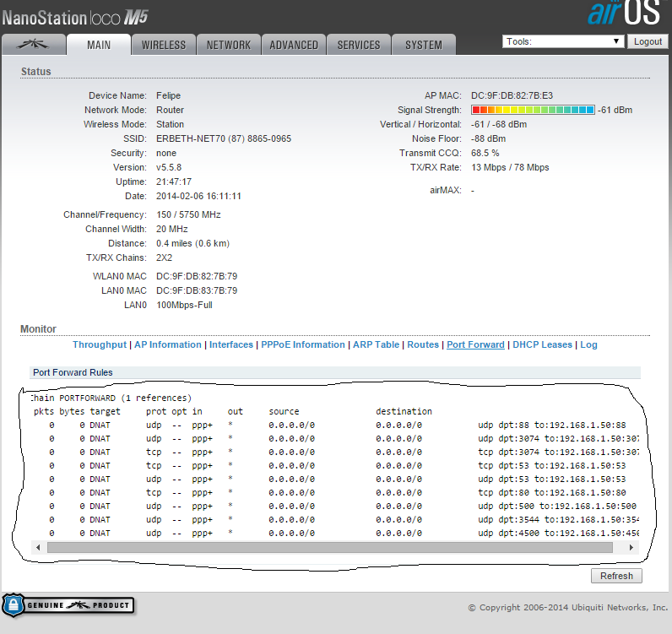This screenshot has width=672, height=634.
Task: Click the airOS logo
Action: (624, 12)
